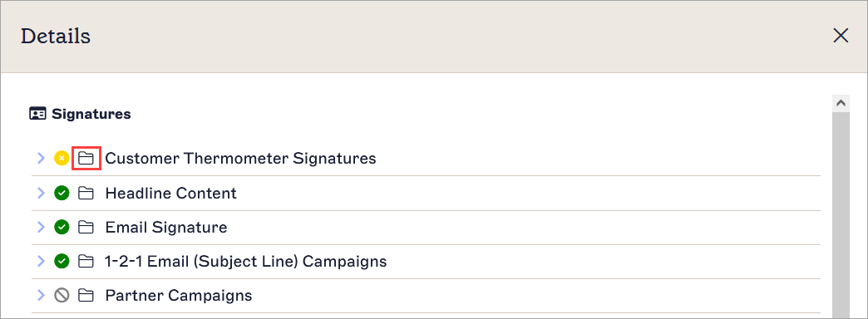Expand the Headline Content folder
This screenshot has height=319, width=868.
41,194
